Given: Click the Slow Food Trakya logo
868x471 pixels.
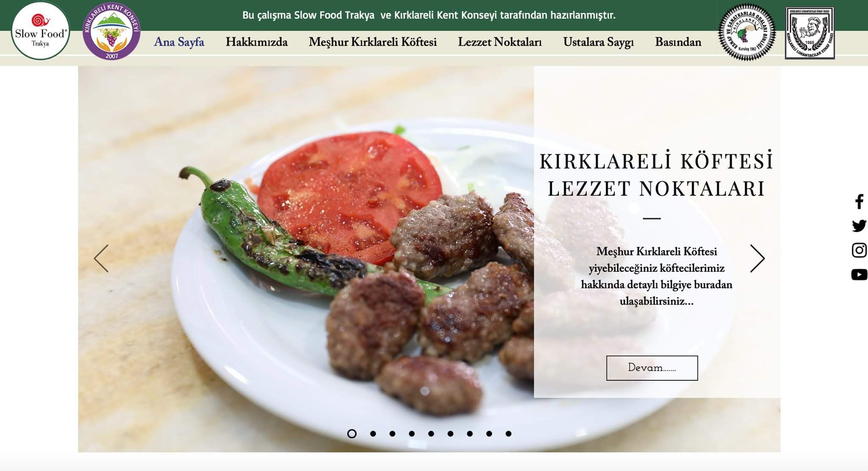Looking at the screenshot, I should pyautogui.click(x=40, y=31).
